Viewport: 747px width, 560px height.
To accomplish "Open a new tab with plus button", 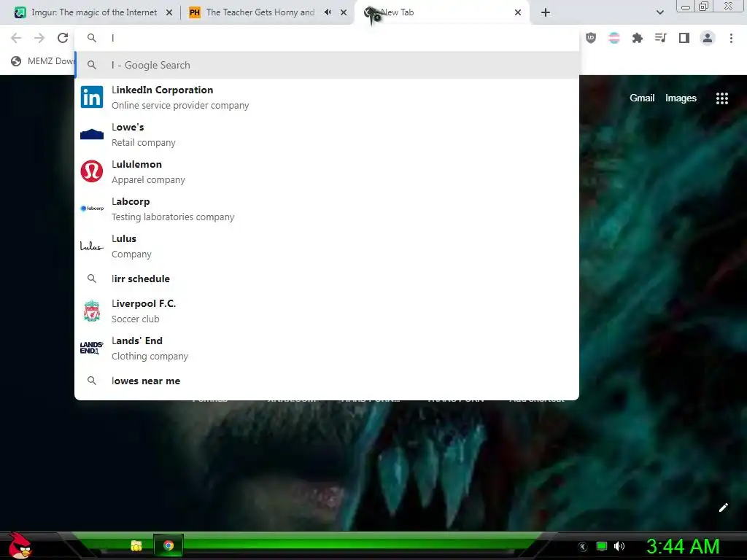I will 546,12.
